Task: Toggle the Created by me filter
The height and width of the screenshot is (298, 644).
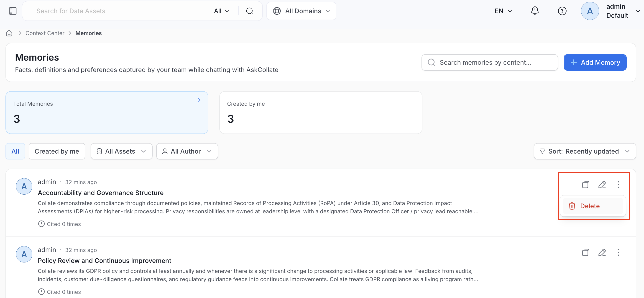Action: pos(57,151)
